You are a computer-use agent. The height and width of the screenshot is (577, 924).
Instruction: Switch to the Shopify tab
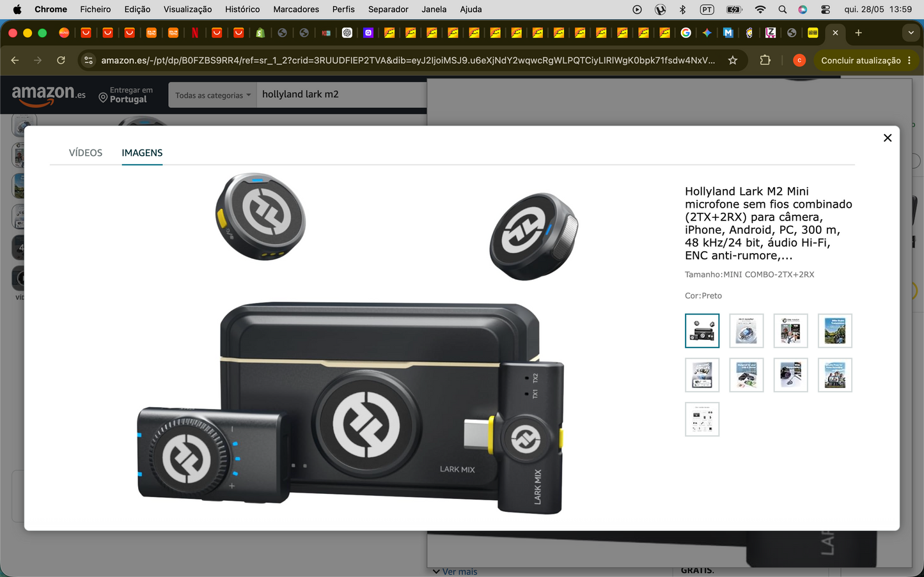click(x=260, y=33)
